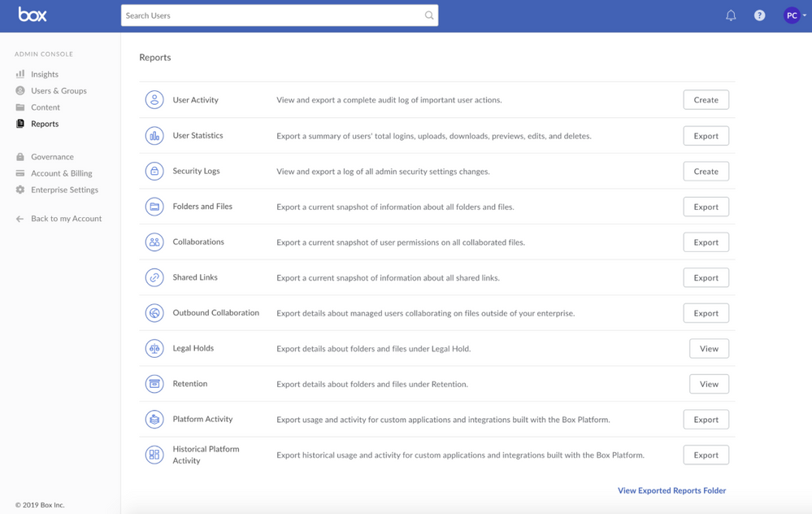Image resolution: width=812 pixels, height=514 pixels.
Task: Go to Users & Groups section
Action: (59, 91)
